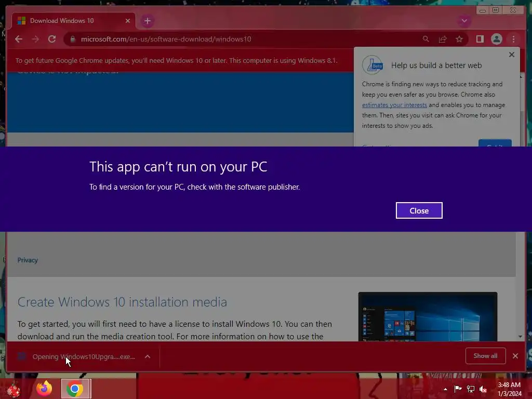This screenshot has width=532, height=399.
Task: Open a new tab with the plus button
Action: pos(147,21)
